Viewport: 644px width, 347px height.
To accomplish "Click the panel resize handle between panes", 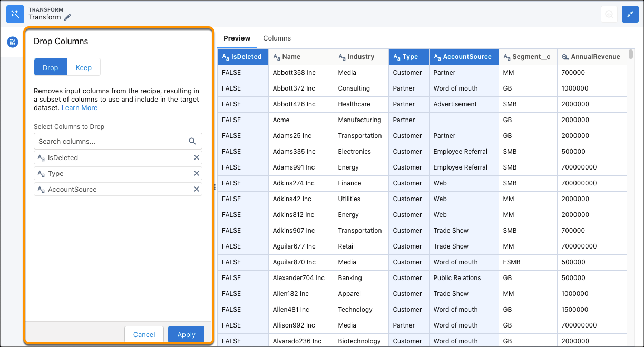I will click(x=215, y=186).
